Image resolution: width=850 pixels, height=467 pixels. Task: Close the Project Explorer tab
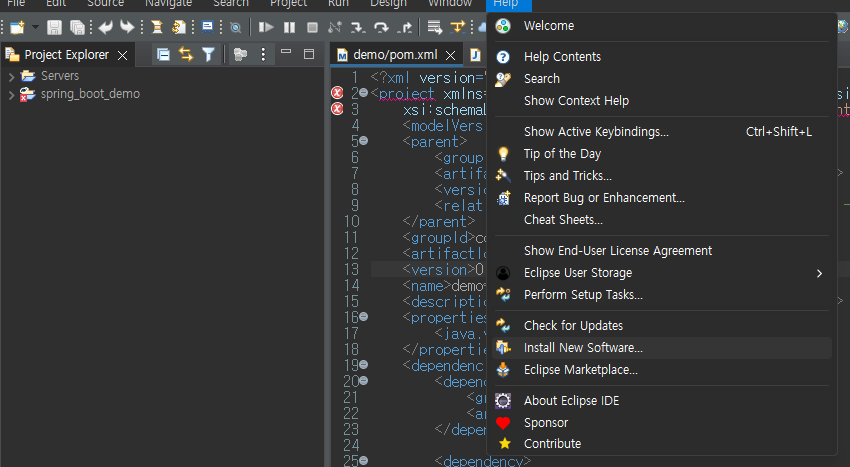[x=123, y=55]
